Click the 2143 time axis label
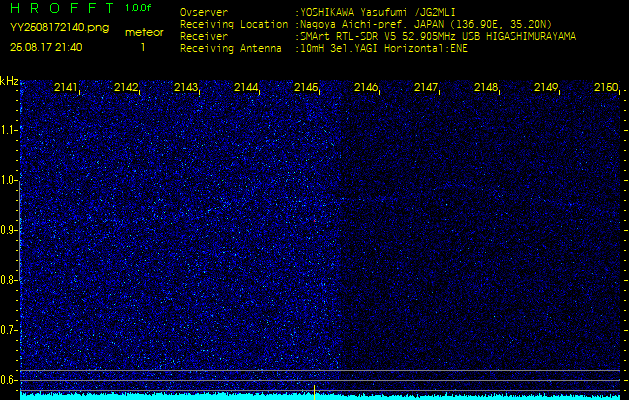The width and height of the screenshot is (629, 400). coord(185,87)
